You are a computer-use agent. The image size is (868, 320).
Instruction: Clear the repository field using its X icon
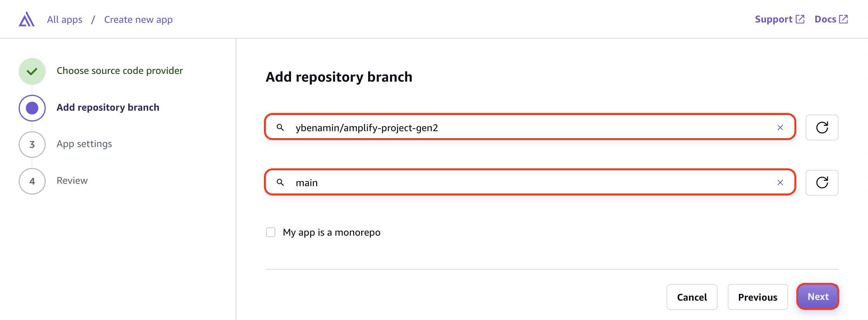pyautogui.click(x=780, y=127)
